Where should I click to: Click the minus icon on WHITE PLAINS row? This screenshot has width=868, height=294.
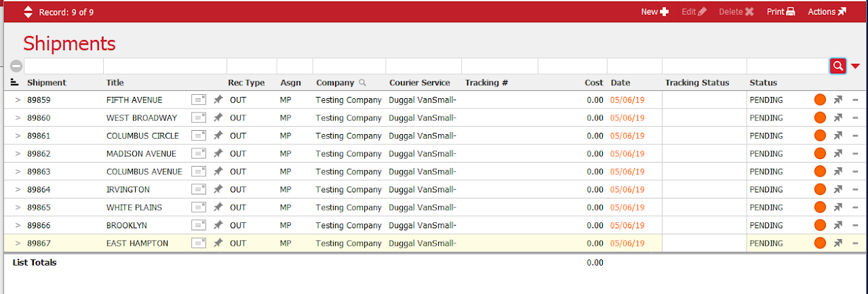pos(855,207)
